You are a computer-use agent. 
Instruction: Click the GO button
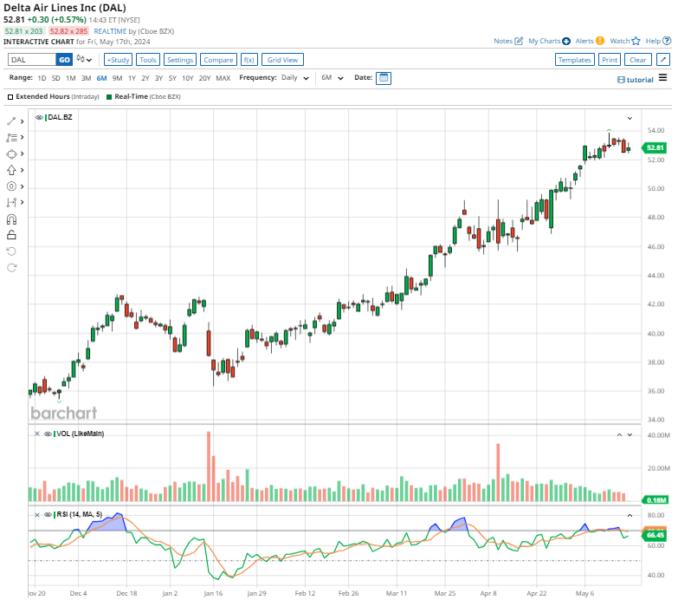click(64, 60)
